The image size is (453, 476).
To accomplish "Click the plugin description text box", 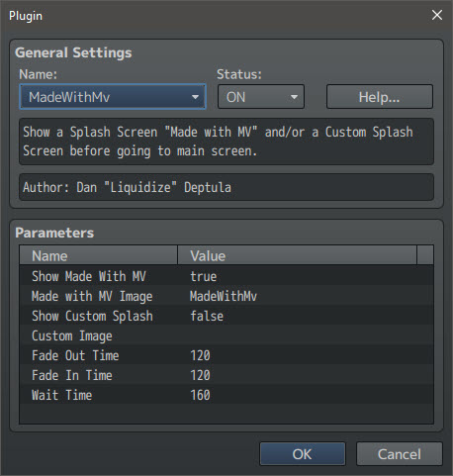I will point(226,142).
